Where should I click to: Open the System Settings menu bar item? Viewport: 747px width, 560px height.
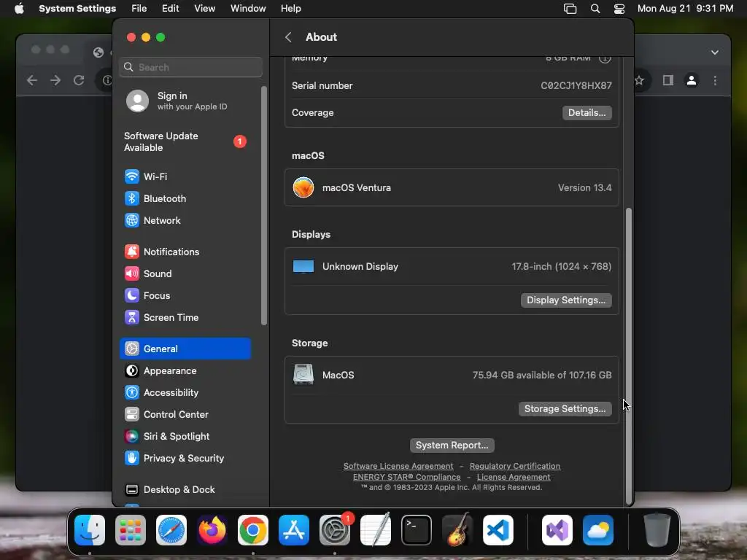click(x=77, y=9)
